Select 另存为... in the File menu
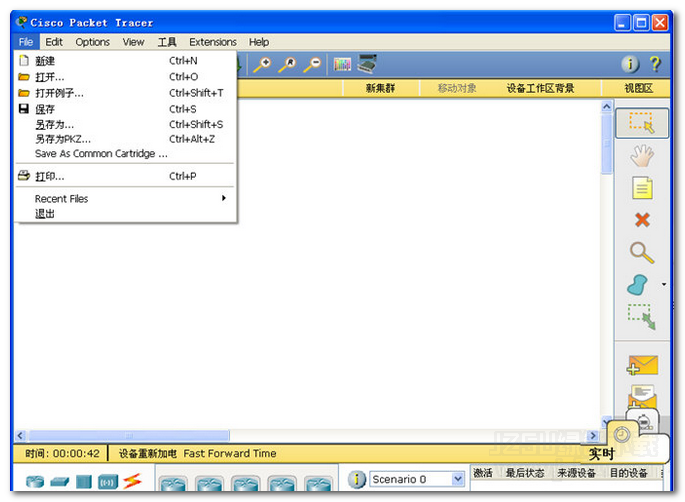685x502 pixels. 126,125
